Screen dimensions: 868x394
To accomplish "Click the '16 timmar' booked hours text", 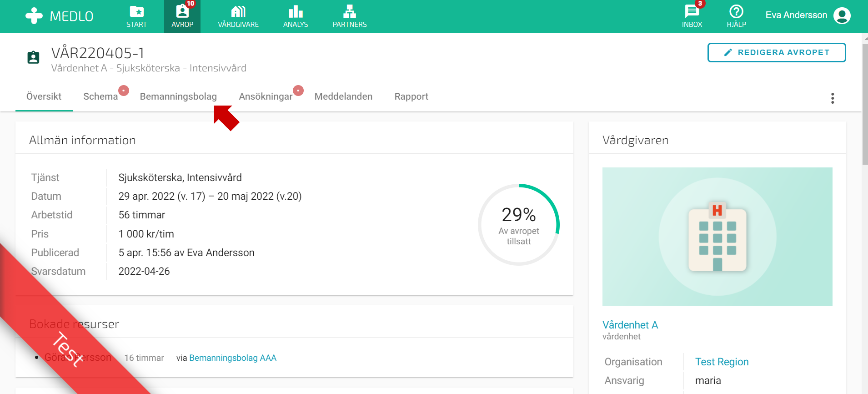I will point(144,358).
